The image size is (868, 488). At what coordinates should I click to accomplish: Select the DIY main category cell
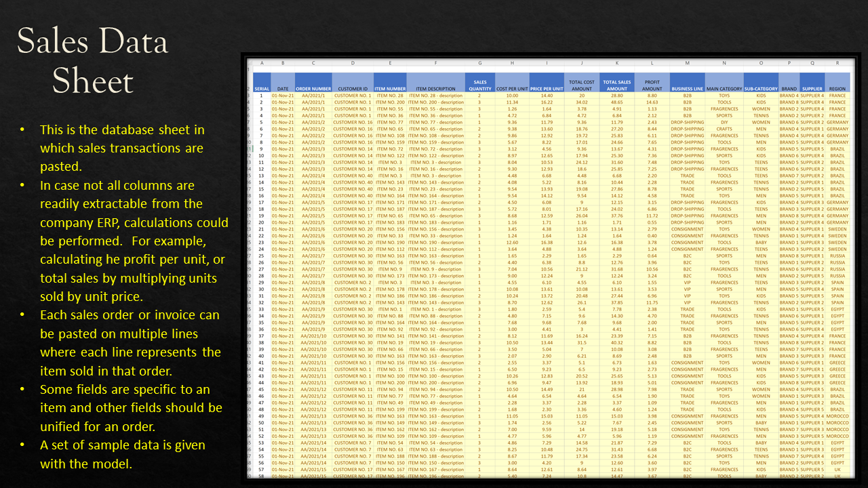(724, 122)
